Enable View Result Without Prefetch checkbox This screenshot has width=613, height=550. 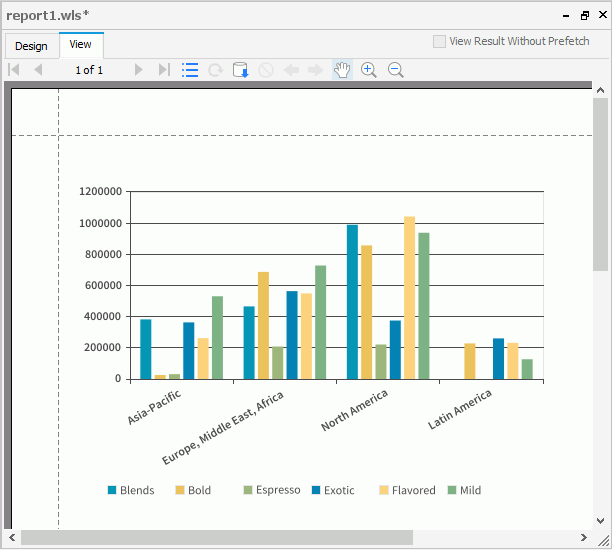tap(440, 42)
